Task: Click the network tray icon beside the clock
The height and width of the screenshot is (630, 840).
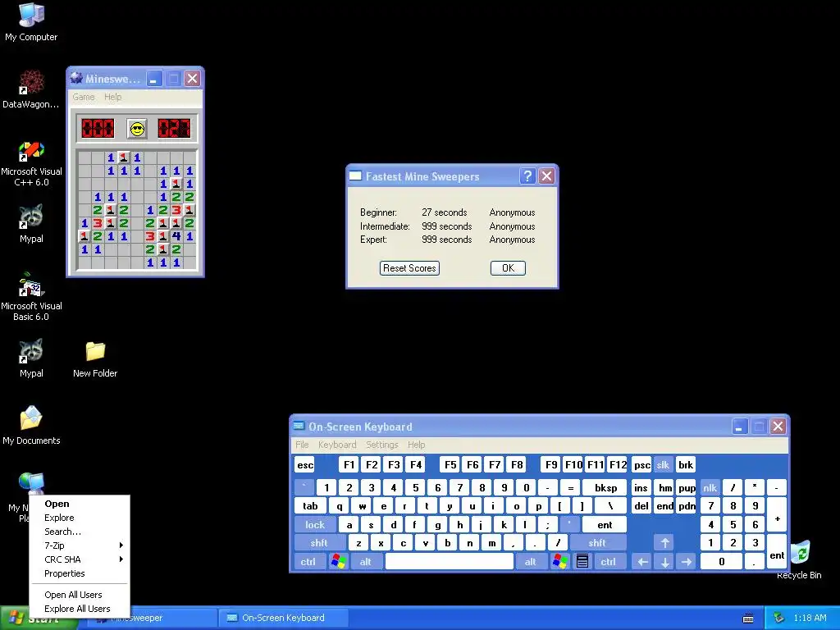Action: (x=779, y=619)
